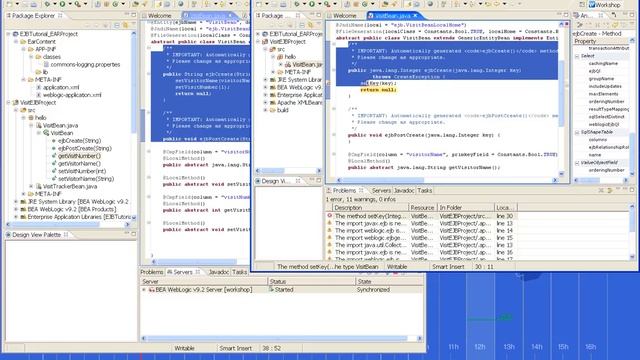Image resolution: width=640 pixels, height=360 pixels.
Task: Click the error icon on the setKey problem row
Action: (329, 216)
